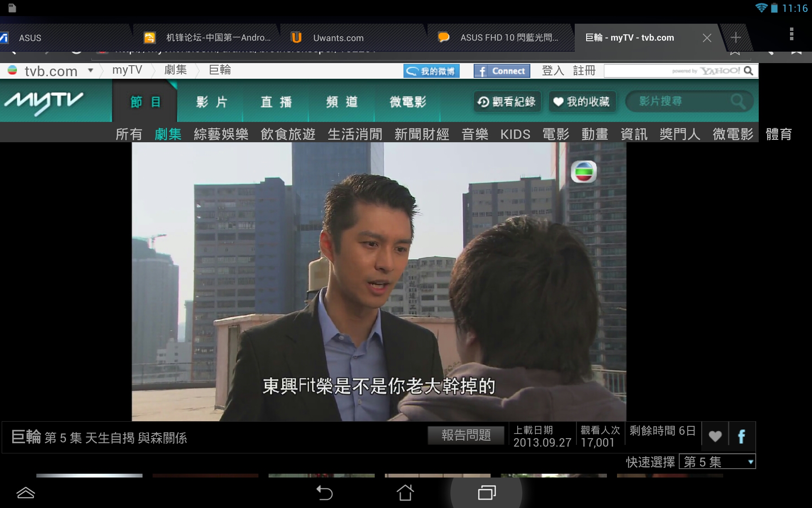The height and width of the screenshot is (508, 812).
Task: Select 資訊 category
Action: coord(634,134)
